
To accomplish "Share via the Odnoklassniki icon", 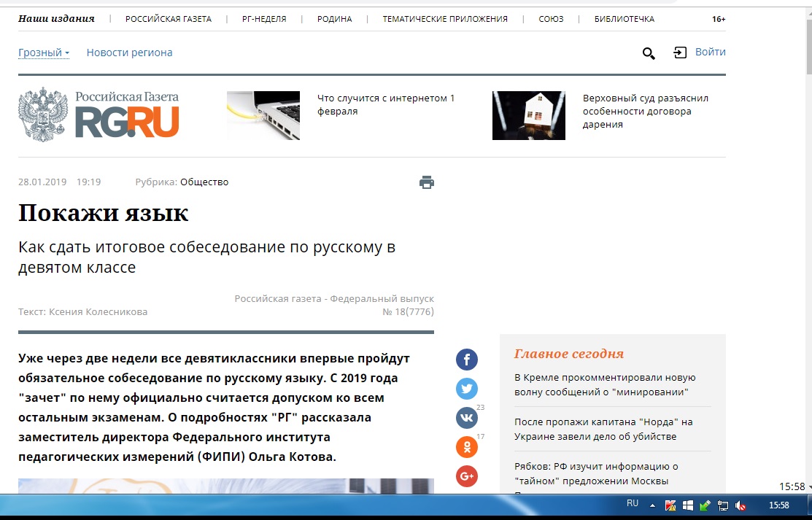I will point(467,447).
